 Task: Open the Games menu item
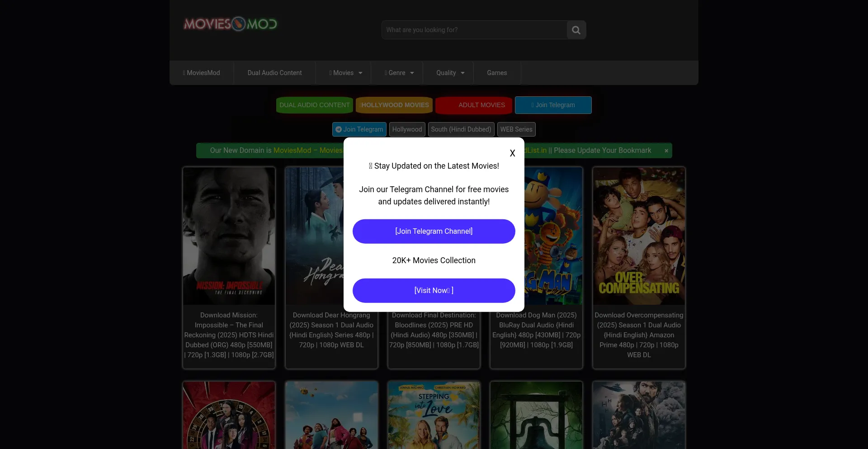[x=497, y=73]
